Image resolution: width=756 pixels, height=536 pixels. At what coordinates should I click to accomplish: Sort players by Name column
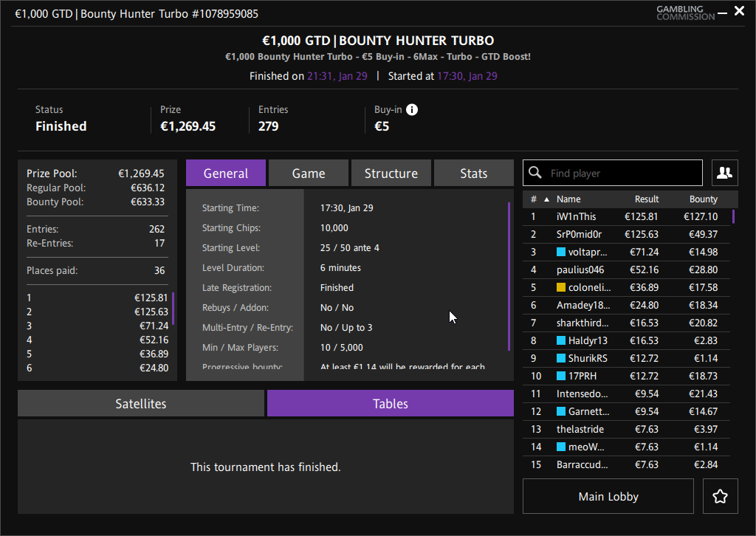[568, 199]
